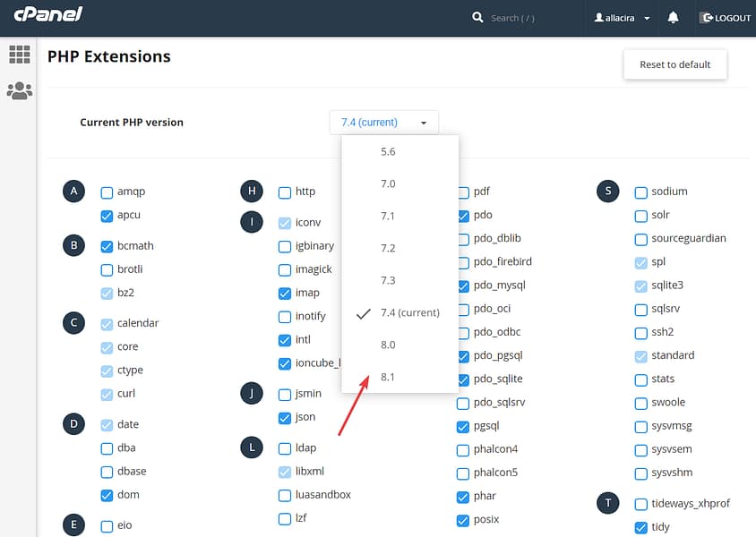Enable the imagick extension

[283, 269]
